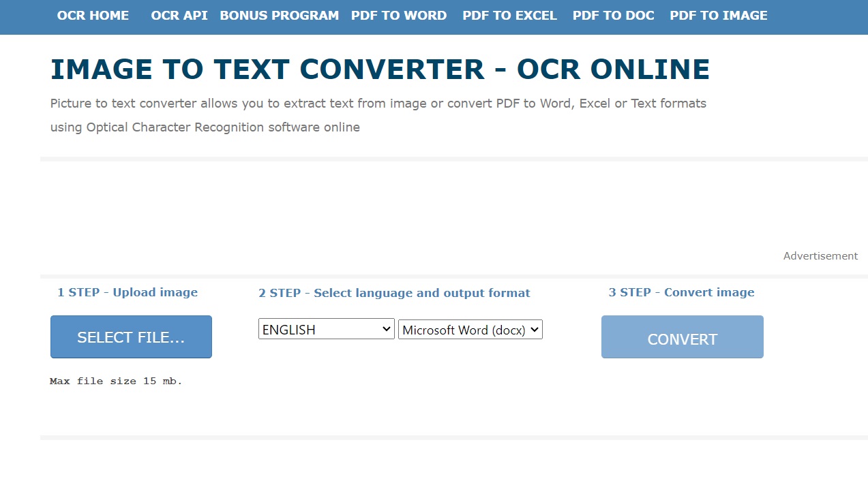868x485 pixels.
Task: Select PDF TO WORD from the navigation bar
Action: pyautogui.click(x=399, y=15)
